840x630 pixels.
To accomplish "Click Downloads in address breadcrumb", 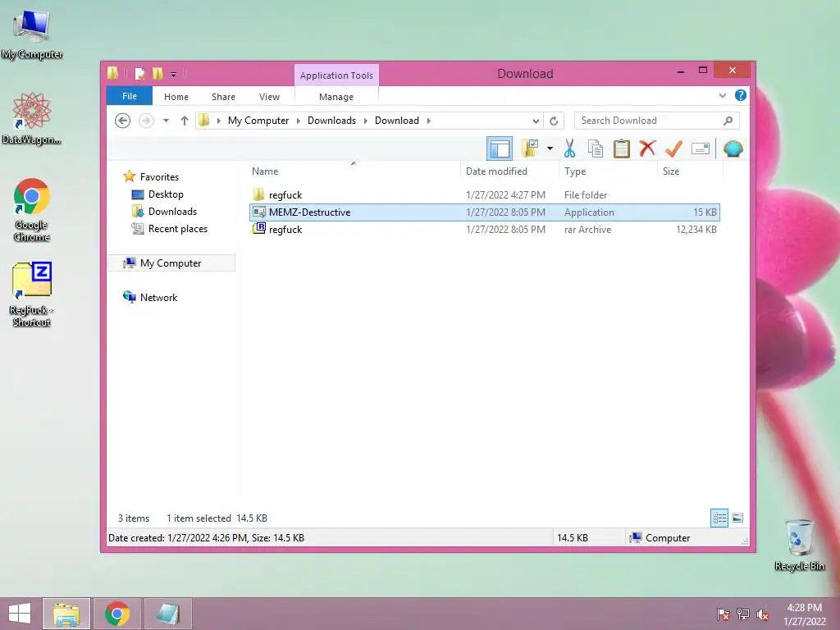I will point(331,121).
